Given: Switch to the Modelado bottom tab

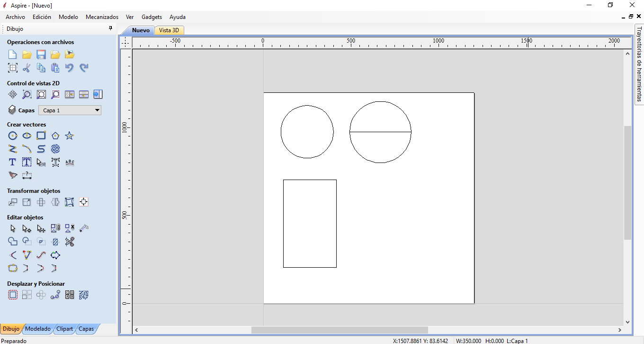Looking at the screenshot, I should pos(38,329).
